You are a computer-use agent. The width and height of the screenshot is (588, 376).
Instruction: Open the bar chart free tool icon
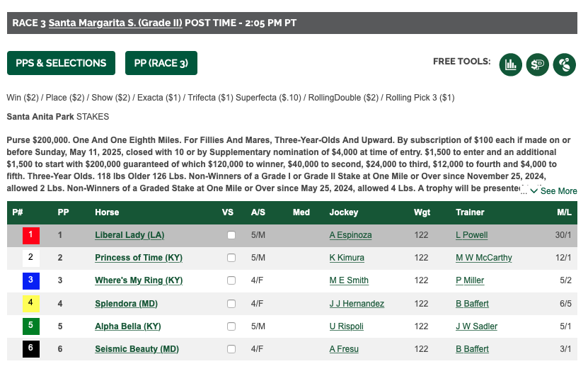pyautogui.click(x=510, y=64)
